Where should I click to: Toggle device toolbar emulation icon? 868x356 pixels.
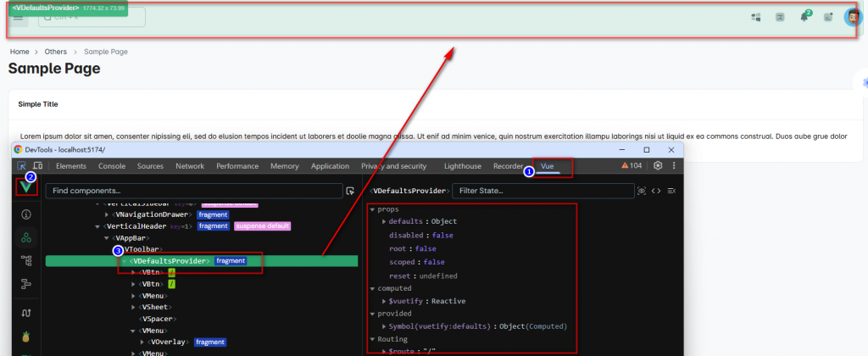37,166
